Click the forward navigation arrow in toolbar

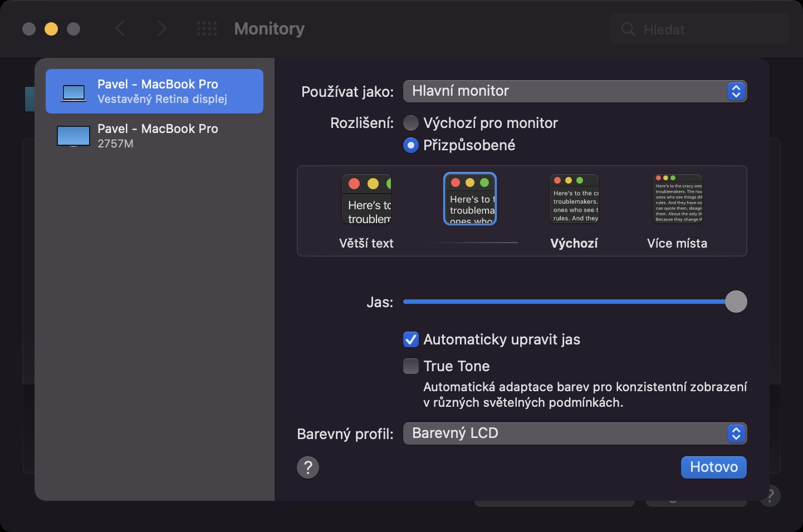[x=161, y=29]
